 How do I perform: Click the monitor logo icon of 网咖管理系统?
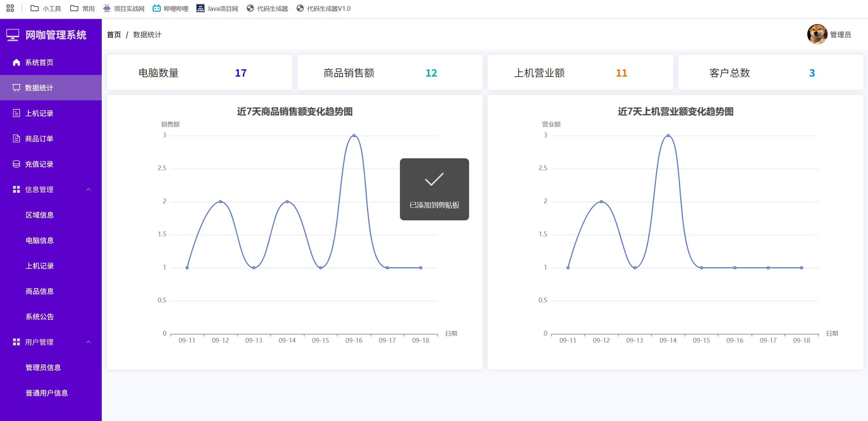point(13,35)
